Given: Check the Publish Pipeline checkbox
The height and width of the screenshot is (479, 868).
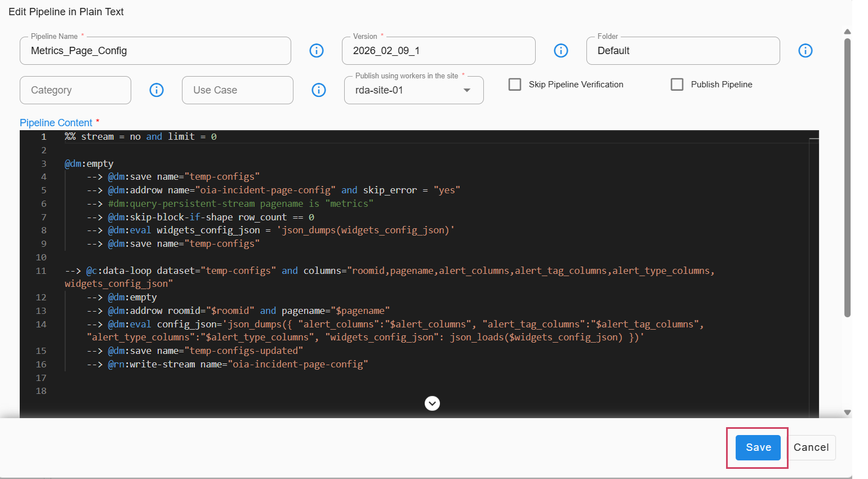Looking at the screenshot, I should pyautogui.click(x=677, y=85).
